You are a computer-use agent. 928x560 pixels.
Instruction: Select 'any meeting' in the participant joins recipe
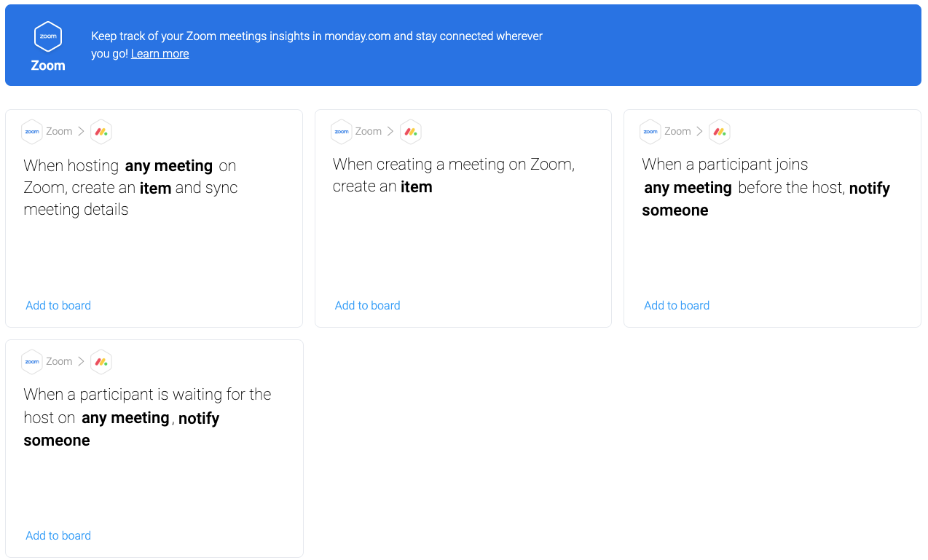tap(688, 188)
